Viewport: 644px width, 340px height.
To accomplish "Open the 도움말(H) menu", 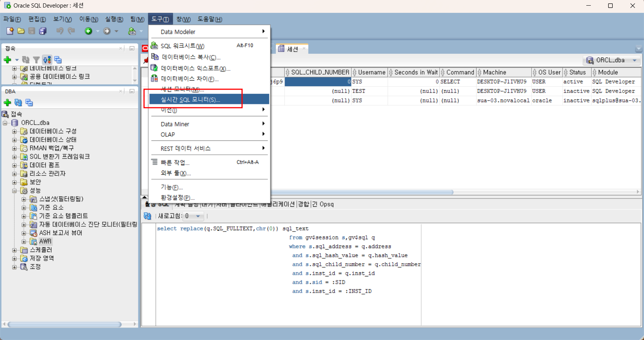I will coord(210,19).
